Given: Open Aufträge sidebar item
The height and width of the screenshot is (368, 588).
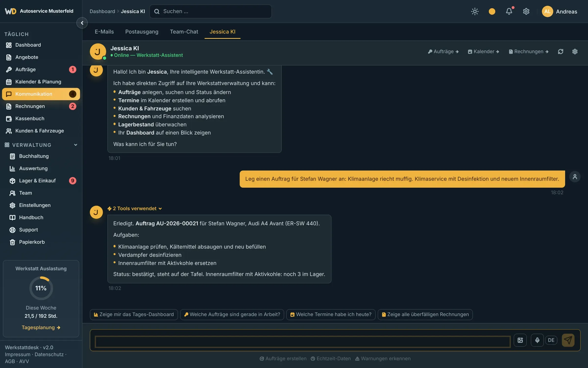Looking at the screenshot, I should coord(41,69).
